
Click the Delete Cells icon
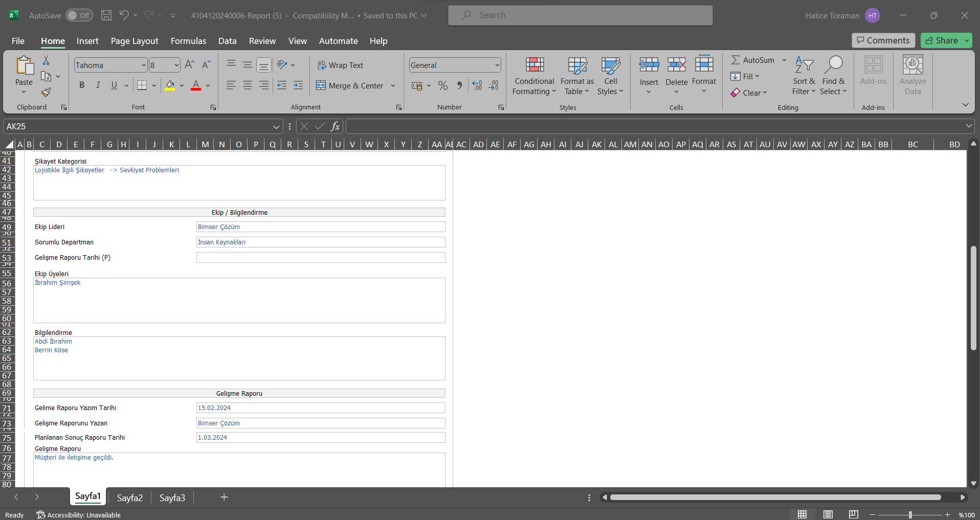[677, 65]
